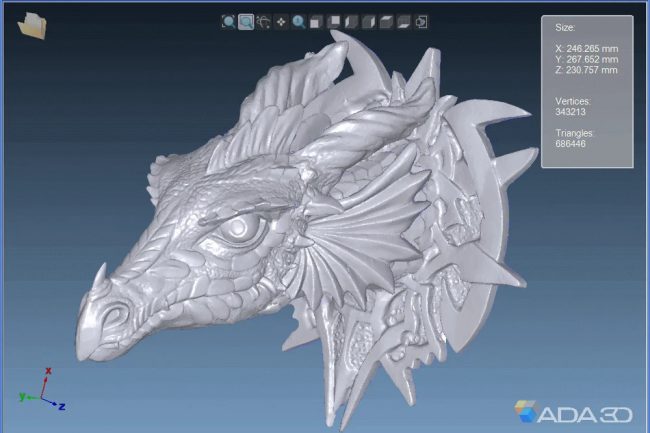Click the Y size value 267.652 mm
Screen dimensions: 650x433
point(586,58)
